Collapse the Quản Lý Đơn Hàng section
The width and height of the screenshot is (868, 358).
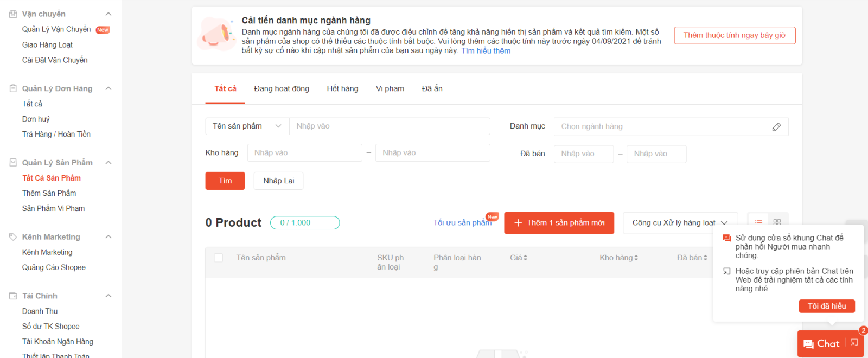pos(108,88)
